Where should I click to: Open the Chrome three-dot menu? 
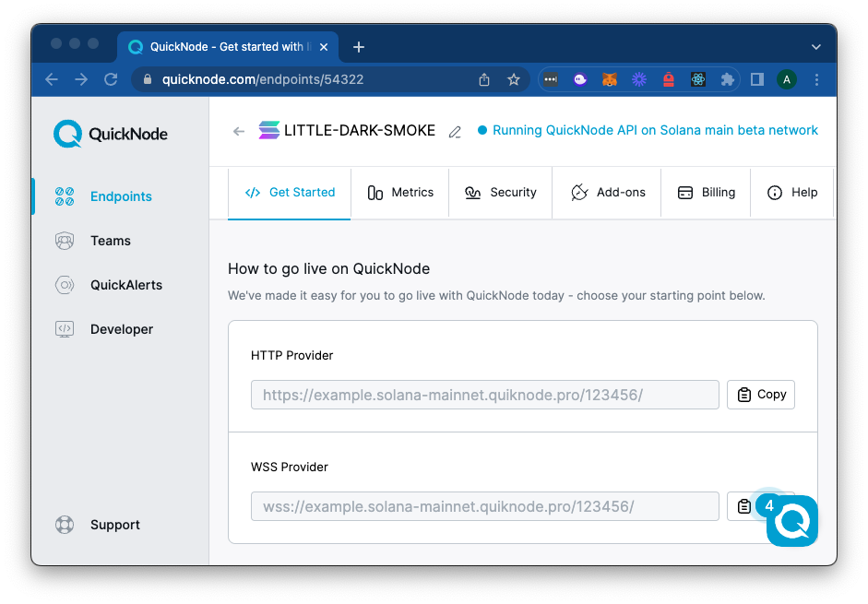point(816,80)
